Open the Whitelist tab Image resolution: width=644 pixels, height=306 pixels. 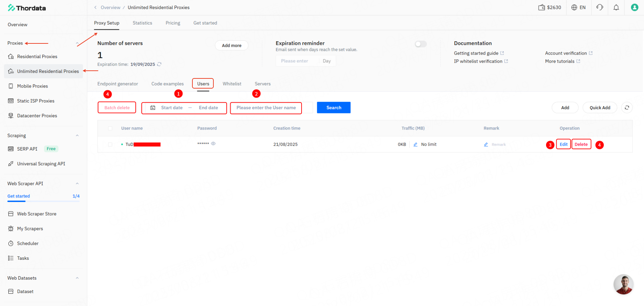click(232, 84)
